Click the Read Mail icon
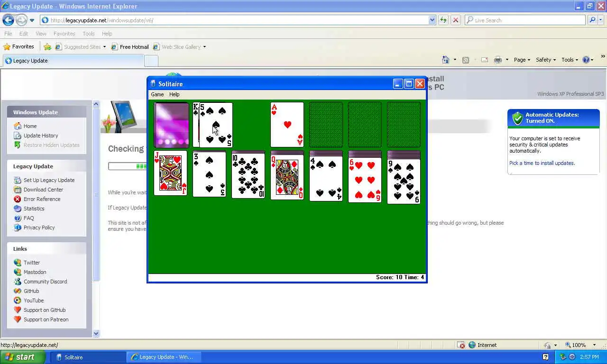607x364 pixels. (x=485, y=60)
